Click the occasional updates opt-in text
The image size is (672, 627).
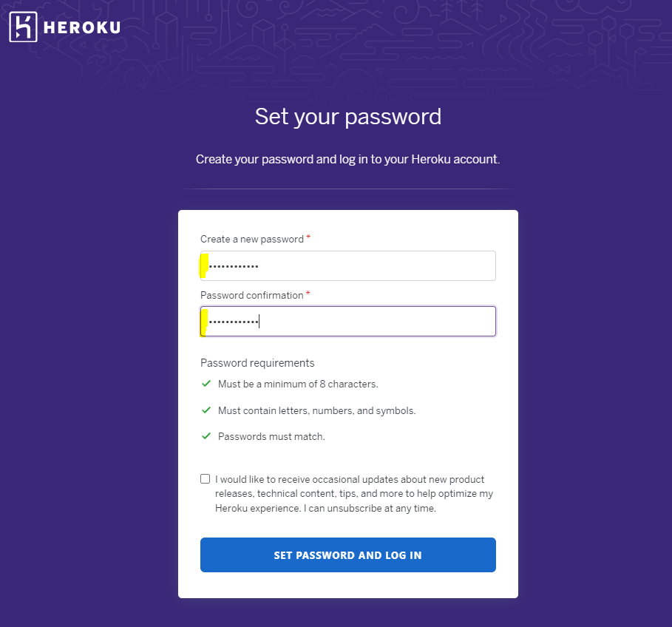tap(354, 494)
